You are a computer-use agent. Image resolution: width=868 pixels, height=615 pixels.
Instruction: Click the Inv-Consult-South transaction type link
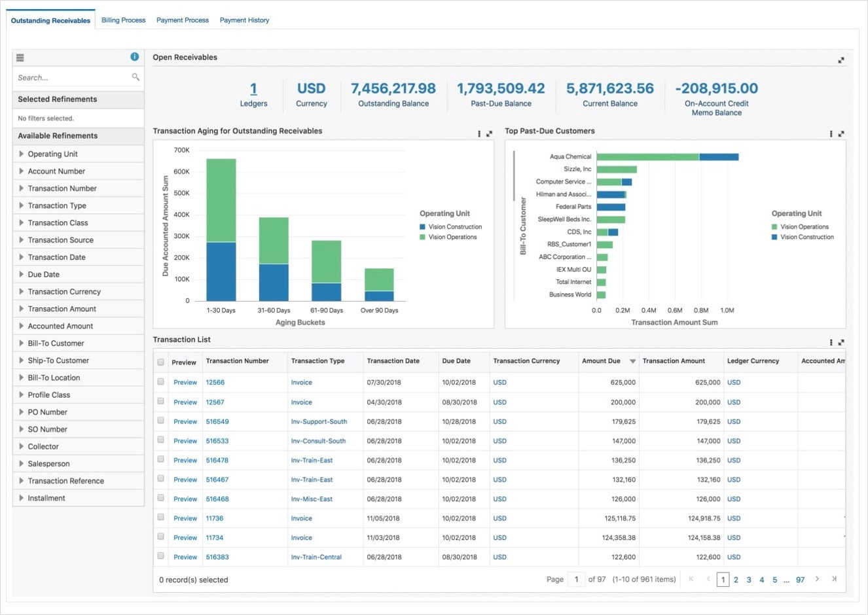pos(318,441)
